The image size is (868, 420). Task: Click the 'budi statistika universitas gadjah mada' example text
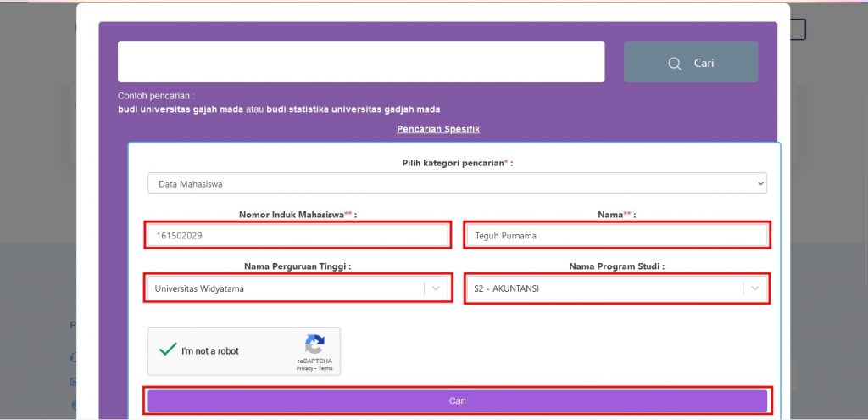pos(353,109)
